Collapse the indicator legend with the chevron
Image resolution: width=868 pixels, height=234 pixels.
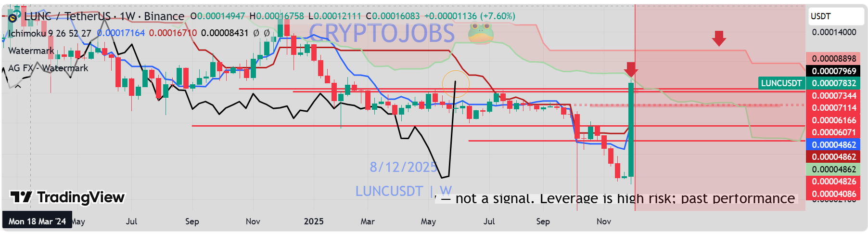(x=18, y=86)
